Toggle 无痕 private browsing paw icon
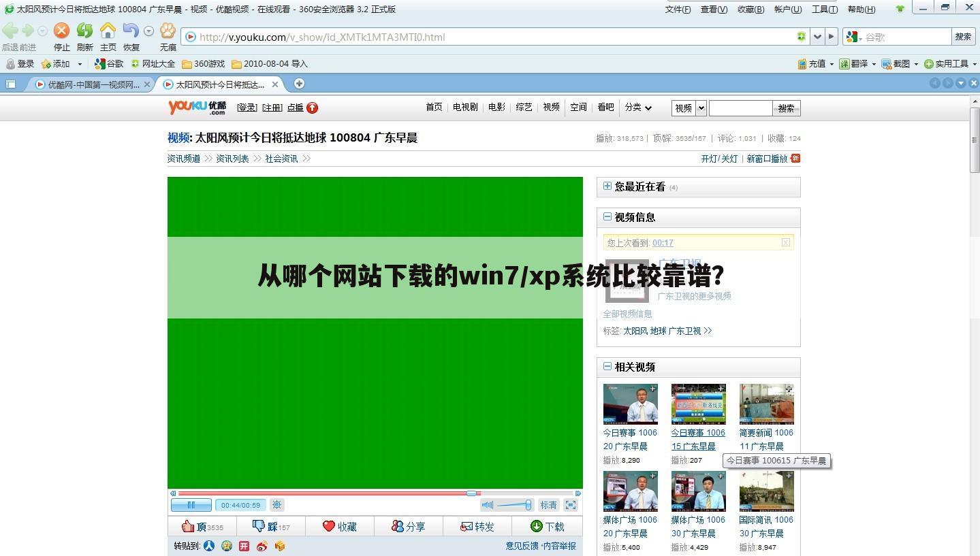Image resolution: width=980 pixels, height=556 pixels. pos(168,31)
